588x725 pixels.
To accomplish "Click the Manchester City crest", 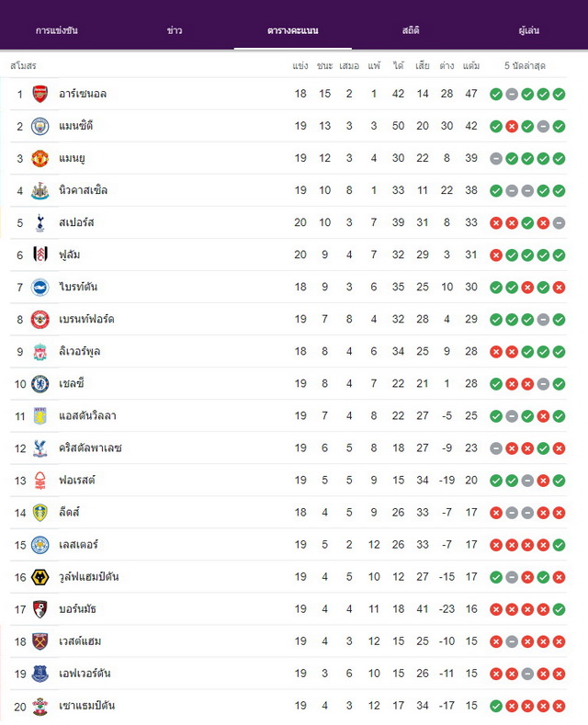I will [40, 126].
